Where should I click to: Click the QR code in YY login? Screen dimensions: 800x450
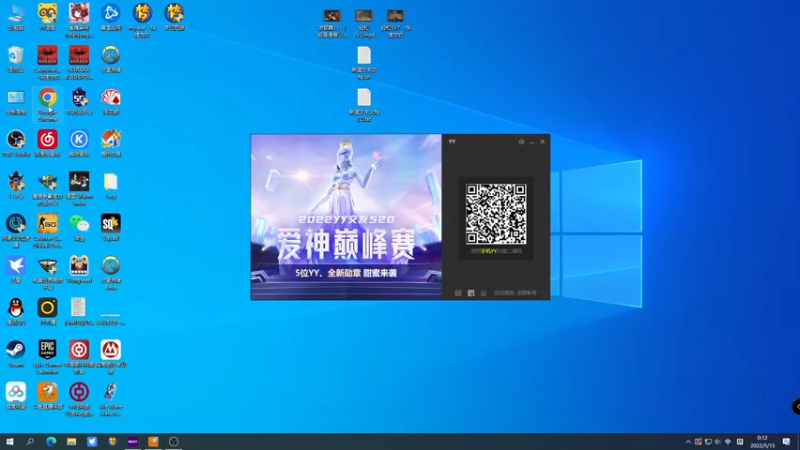click(x=496, y=214)
